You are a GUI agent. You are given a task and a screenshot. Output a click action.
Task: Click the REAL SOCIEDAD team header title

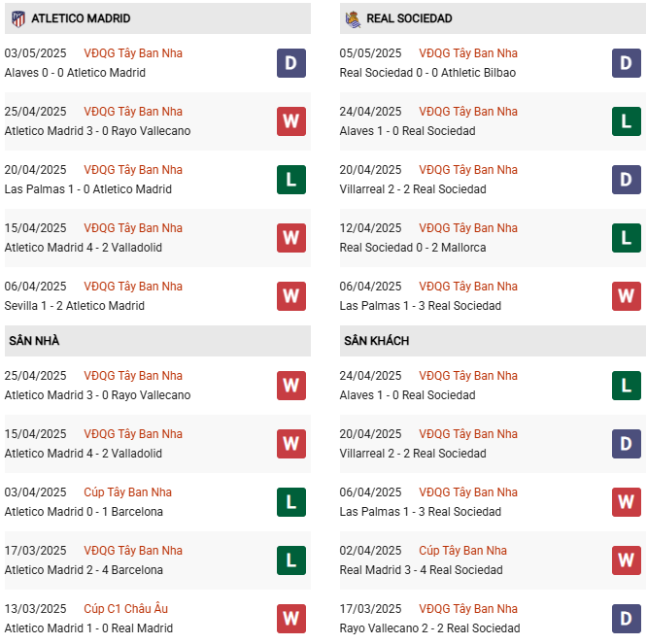tap(409, 18)
